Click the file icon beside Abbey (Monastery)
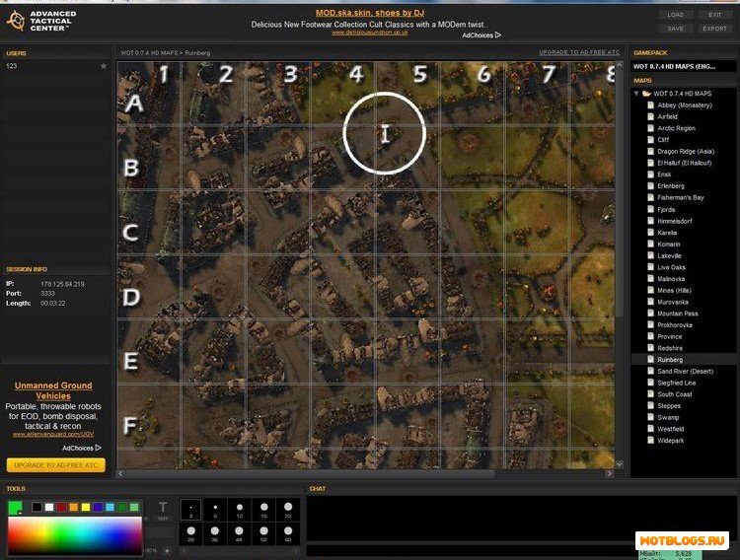The image size is (740, 560). (x=650, y=105)
